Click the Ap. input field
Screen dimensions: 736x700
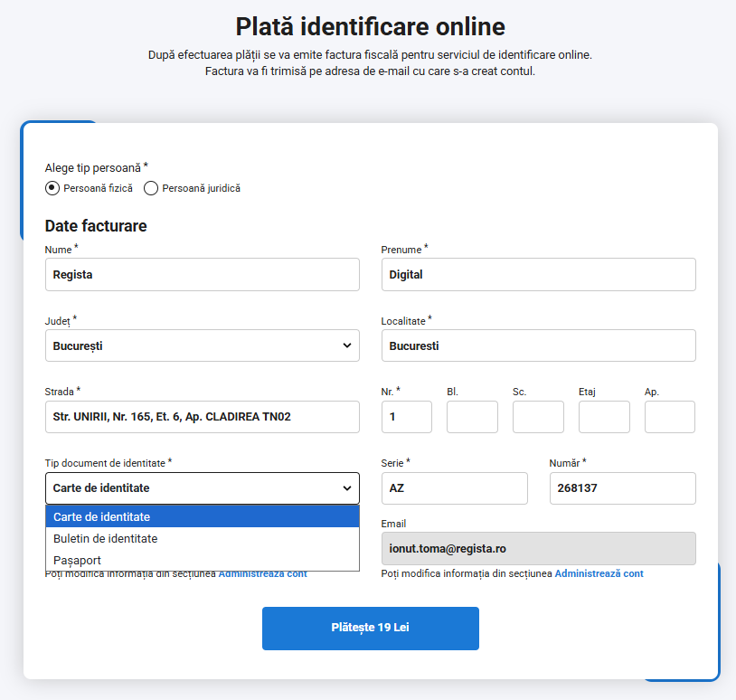click(x=669, y=417)
